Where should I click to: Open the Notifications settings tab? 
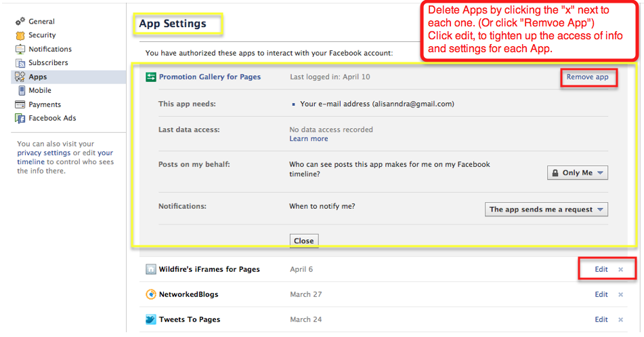(x=49, y=49)
